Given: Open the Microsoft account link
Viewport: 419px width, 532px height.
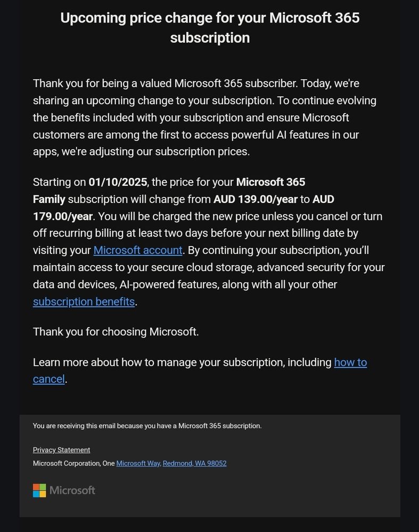Looking at the screenshot, I should tap(138, 250).
